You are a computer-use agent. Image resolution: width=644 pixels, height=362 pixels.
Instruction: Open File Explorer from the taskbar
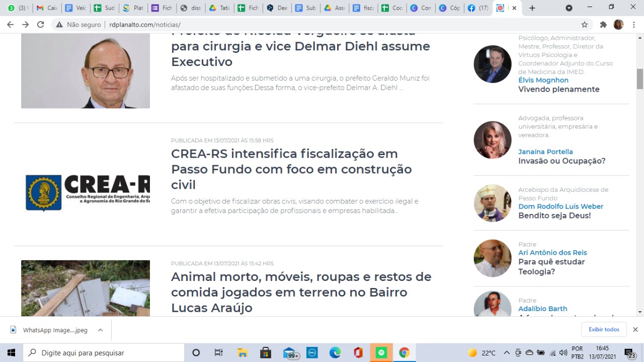point(243,352)
